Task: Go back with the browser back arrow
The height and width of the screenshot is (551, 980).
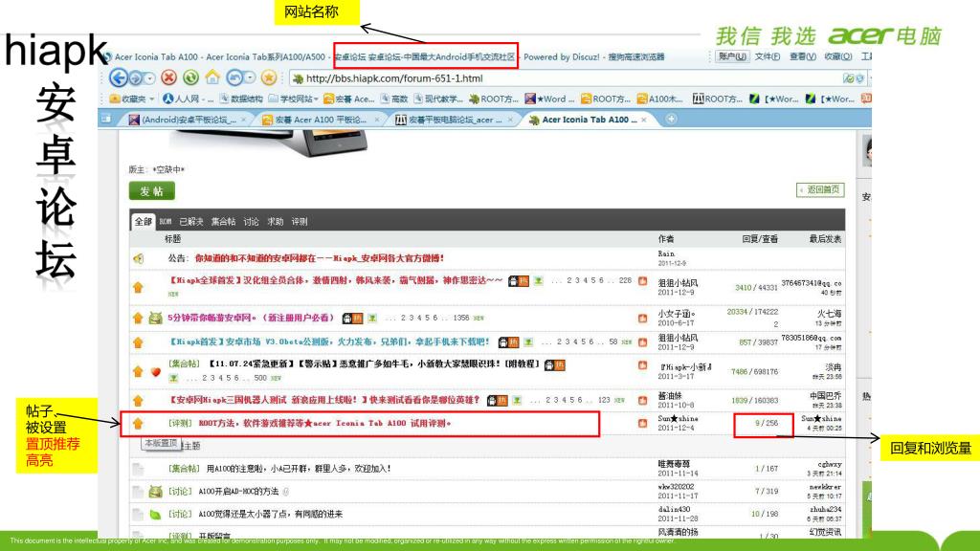Action: [118, 77]
